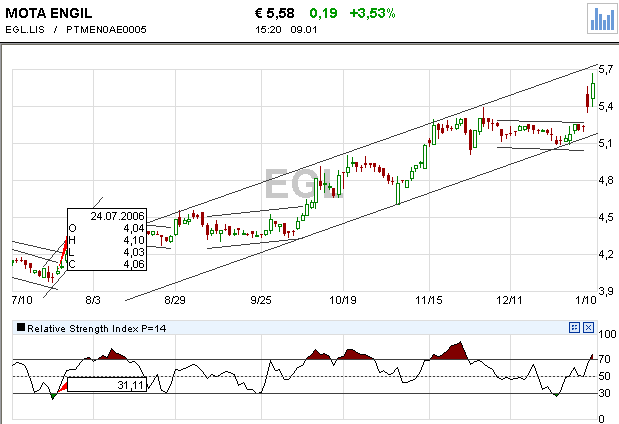This screenshot has height=424, width=619.
Task: Click the RSI 30 scale label
Action: point(604,393)
